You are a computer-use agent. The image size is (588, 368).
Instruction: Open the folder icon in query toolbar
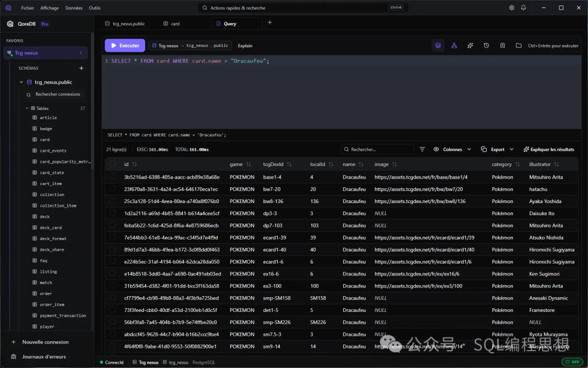(518, 46)
